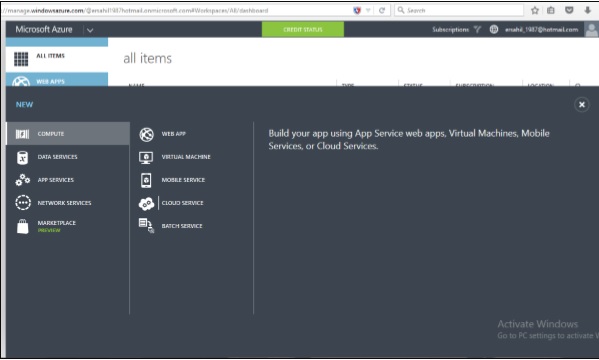Close the New panel with X button

[582, 104]
